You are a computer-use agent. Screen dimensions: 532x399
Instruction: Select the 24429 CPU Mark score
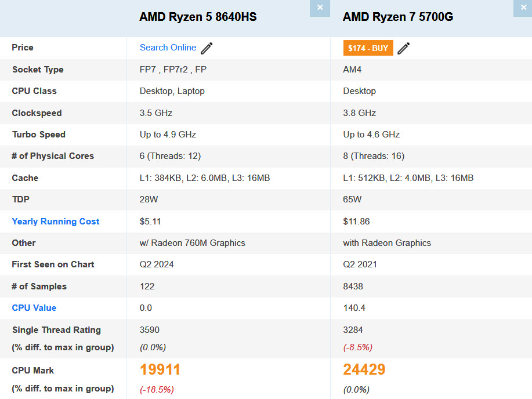pyautogui.click(x=364, y=369)
